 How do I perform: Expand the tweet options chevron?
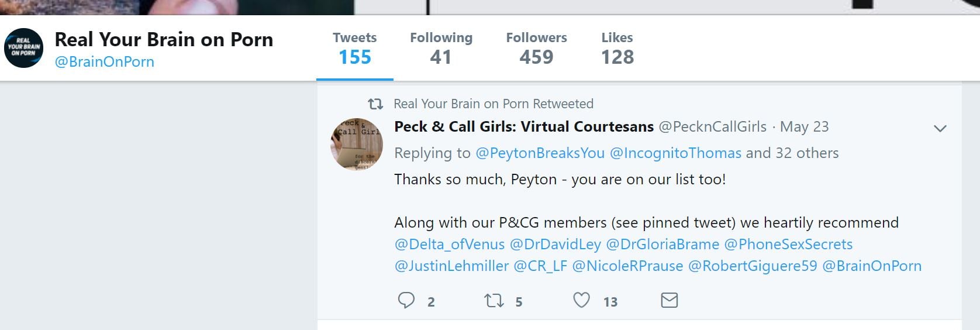coord(940,129)
